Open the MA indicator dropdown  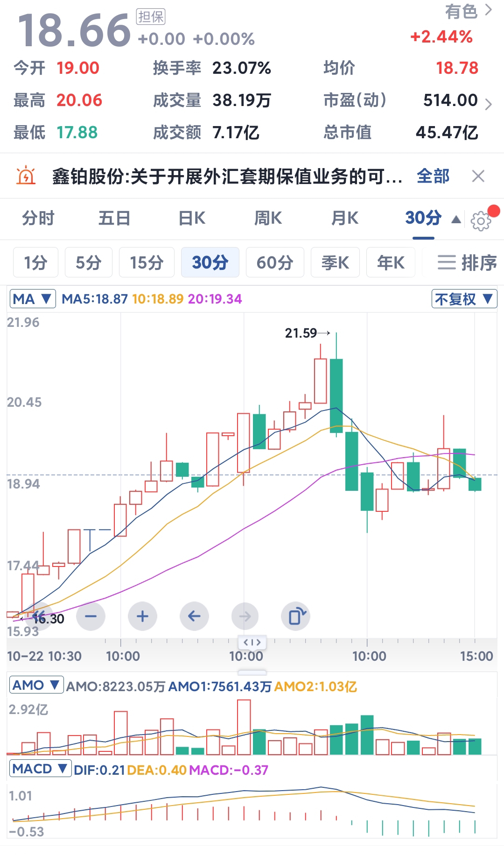pos(32,299)
